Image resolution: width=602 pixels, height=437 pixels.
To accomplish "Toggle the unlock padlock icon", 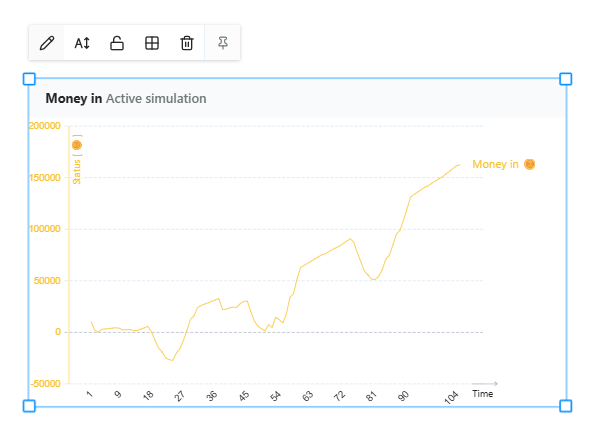I will (x=117, y=43).
